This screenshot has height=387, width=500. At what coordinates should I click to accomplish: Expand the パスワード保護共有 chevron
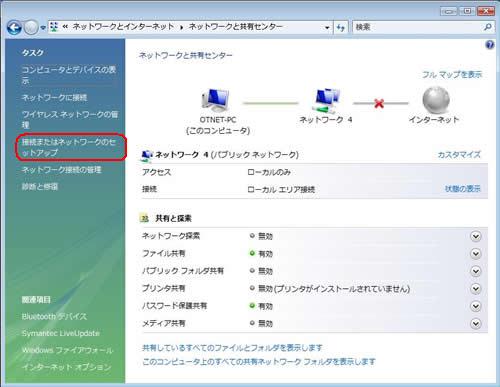coord(476,306)
